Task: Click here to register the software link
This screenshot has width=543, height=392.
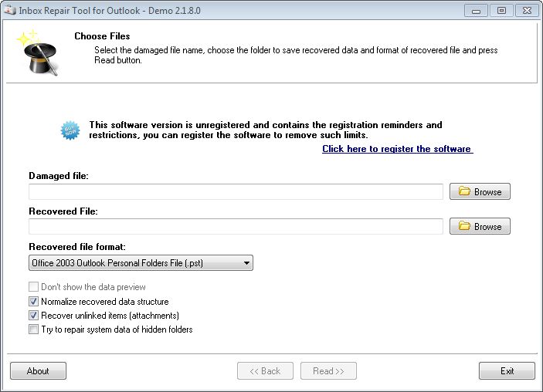Action: click(x=397, y=149)
